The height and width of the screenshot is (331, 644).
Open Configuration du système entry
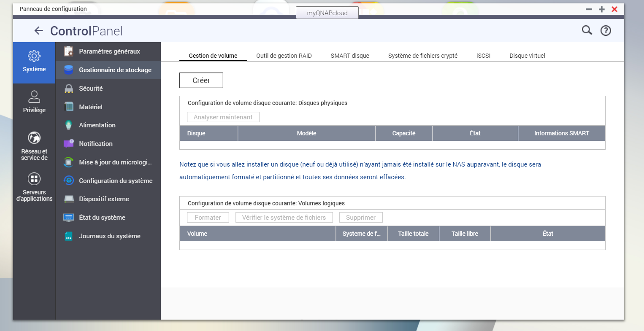click(108, 180)
